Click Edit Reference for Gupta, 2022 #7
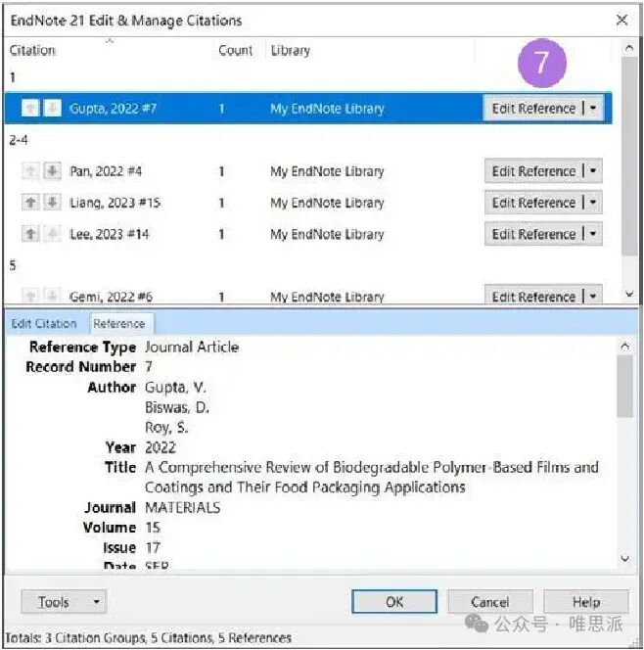 (533, 109)
